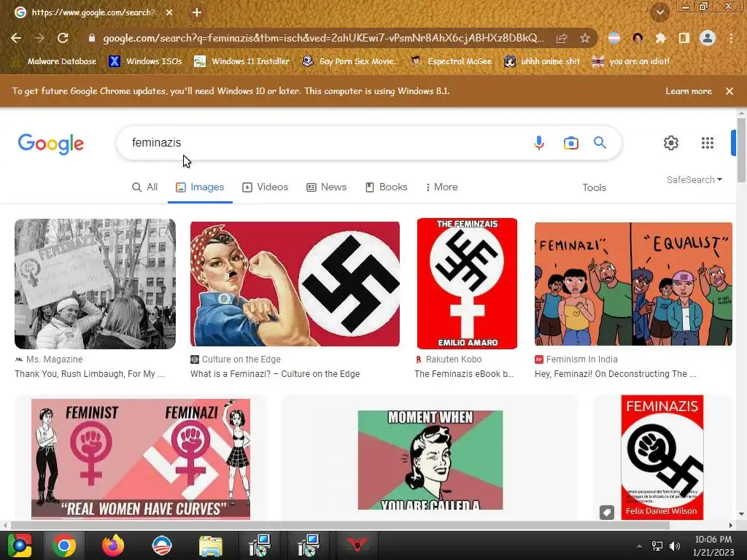Open File Explorer from the taskbar
This screenshot has height=560, width=747.
[211, 546]
